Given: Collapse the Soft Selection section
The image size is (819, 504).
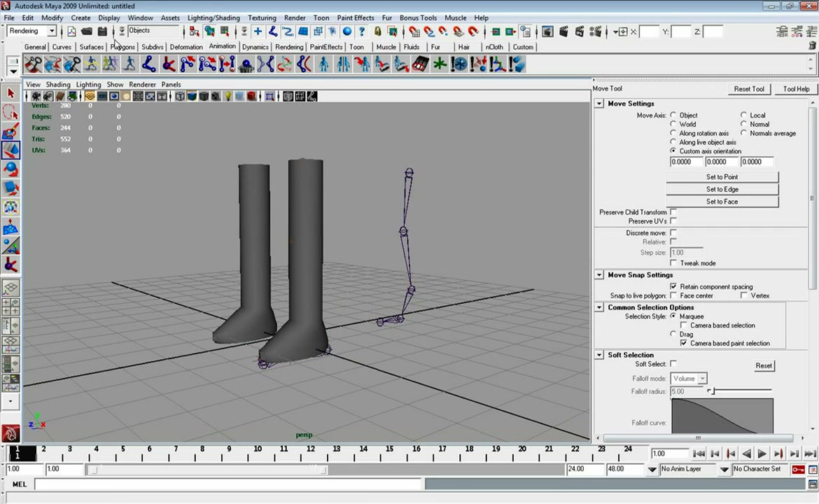Looking at the screenshot, I should point(599,355).
